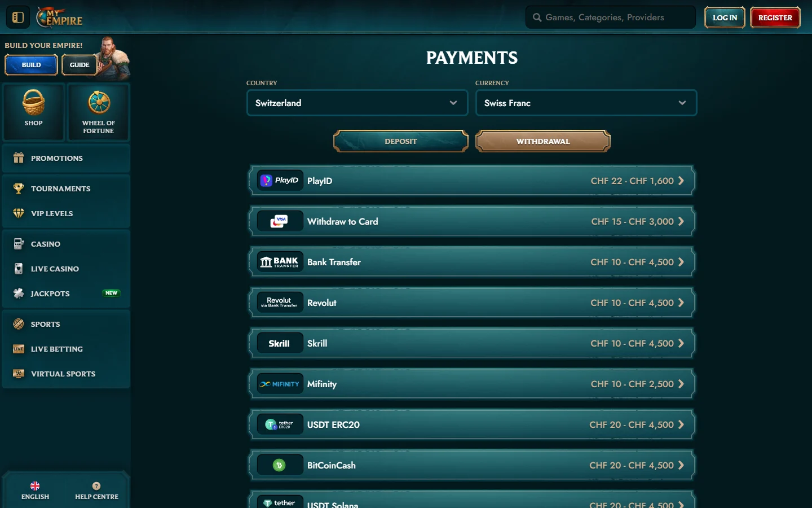
Task: Open the Shop basket icon
Action: point(33,102)
